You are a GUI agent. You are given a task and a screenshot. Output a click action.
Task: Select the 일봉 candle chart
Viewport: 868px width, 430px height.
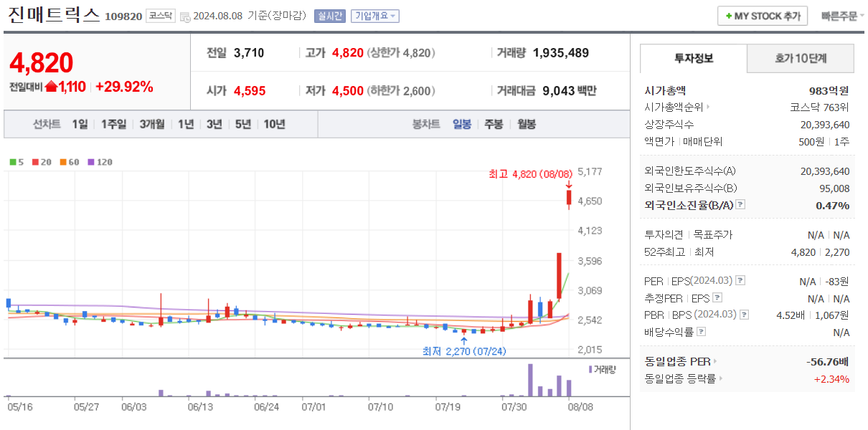[462, 124]
